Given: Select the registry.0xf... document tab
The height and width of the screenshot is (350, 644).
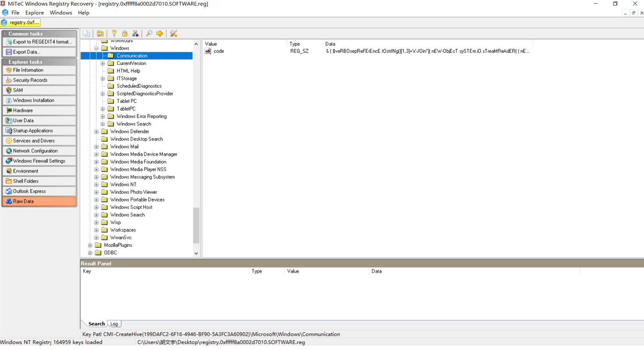Looking at the screenshot, I should click(x=21, y=23).
